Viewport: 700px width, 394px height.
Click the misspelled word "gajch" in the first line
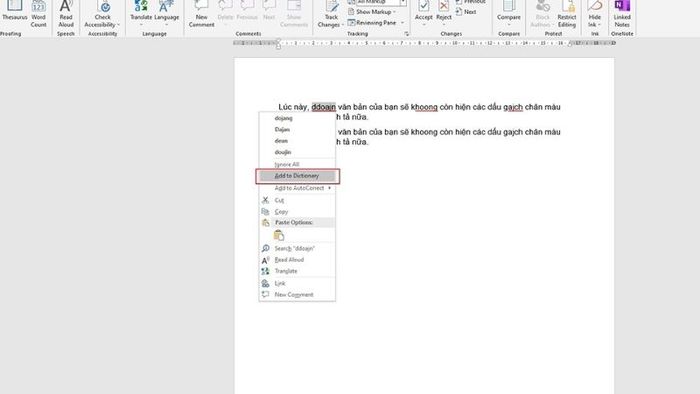click(x=512, y=107)
